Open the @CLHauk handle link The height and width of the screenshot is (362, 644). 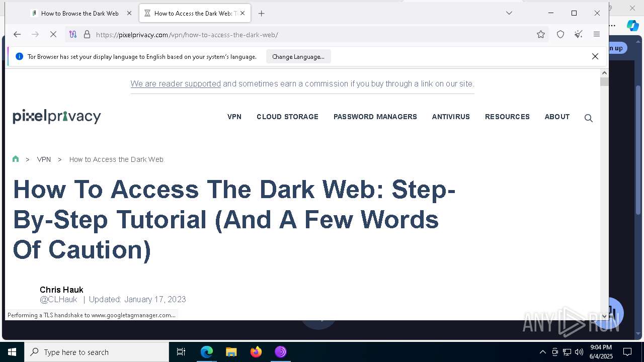click(58, 299)
